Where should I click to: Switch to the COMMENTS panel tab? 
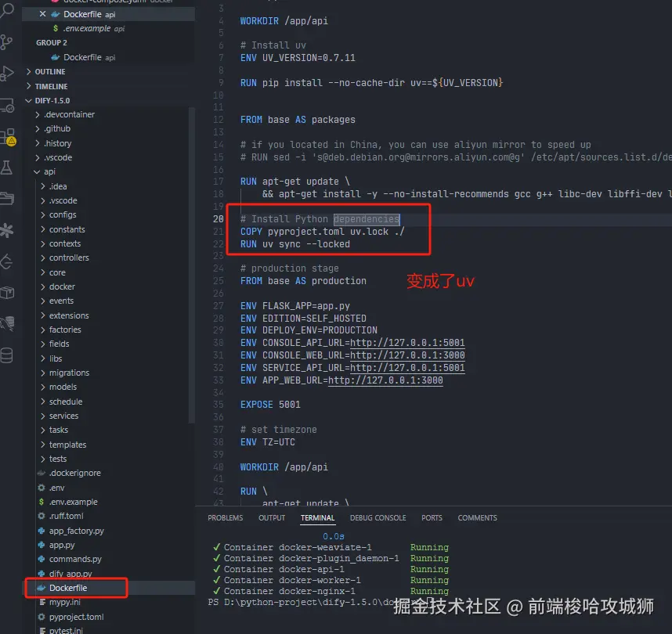coord(478,518)
